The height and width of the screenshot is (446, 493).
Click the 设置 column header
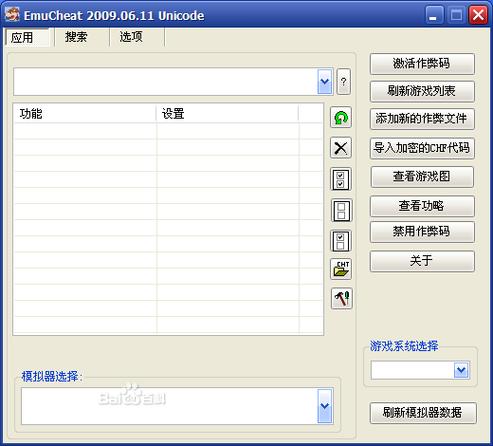227,114
